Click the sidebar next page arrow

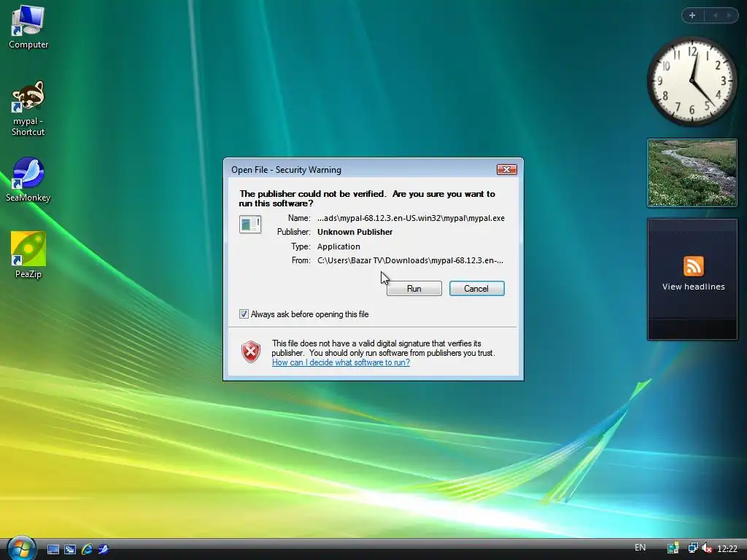coord(729,15)
